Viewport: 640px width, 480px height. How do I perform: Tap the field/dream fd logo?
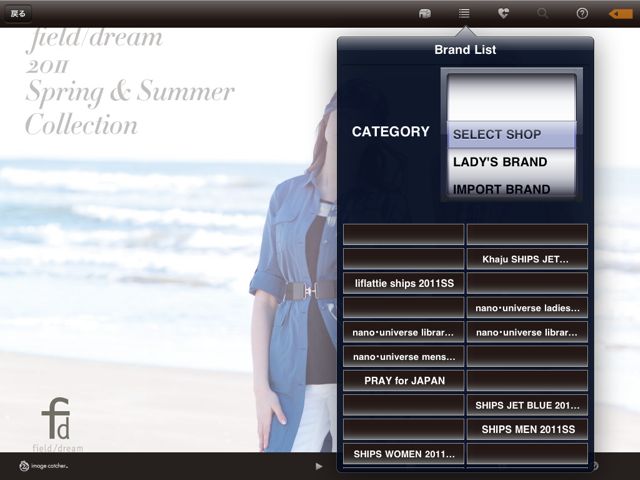click(57, 424)
